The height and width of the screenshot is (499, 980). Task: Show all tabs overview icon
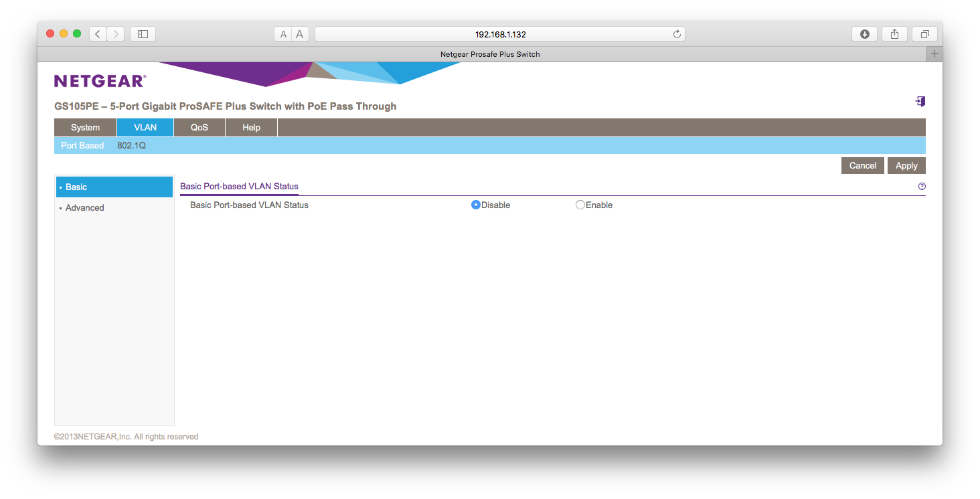[924, 34]
